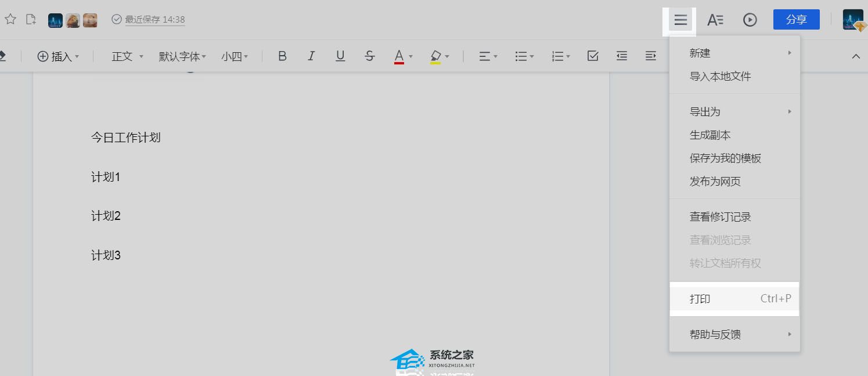Open the 正文 paragraph style dropdown
This screenshot has height=376, width=868.
pyautogui.click(x=127, y=56)
